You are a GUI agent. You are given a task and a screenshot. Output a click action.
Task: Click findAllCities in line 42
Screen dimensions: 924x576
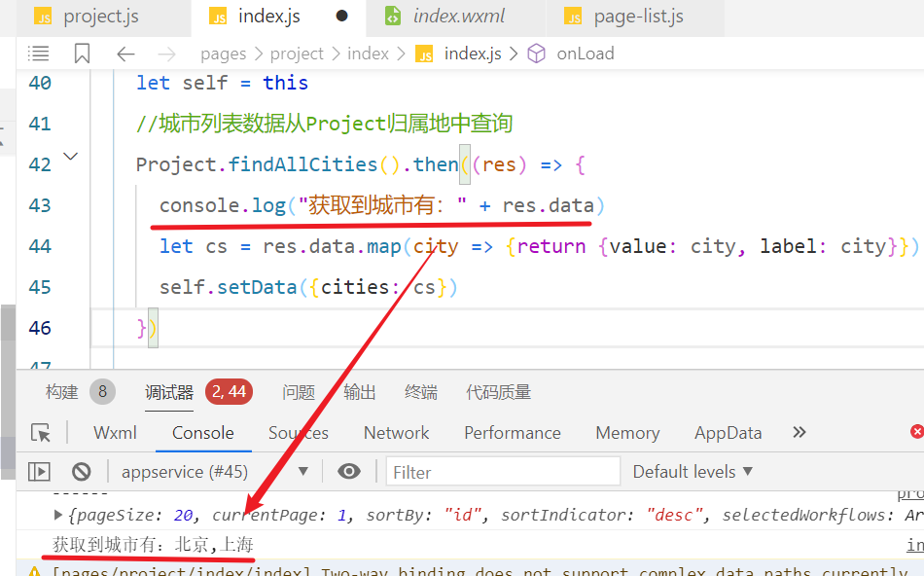click(x=302, y=163)
